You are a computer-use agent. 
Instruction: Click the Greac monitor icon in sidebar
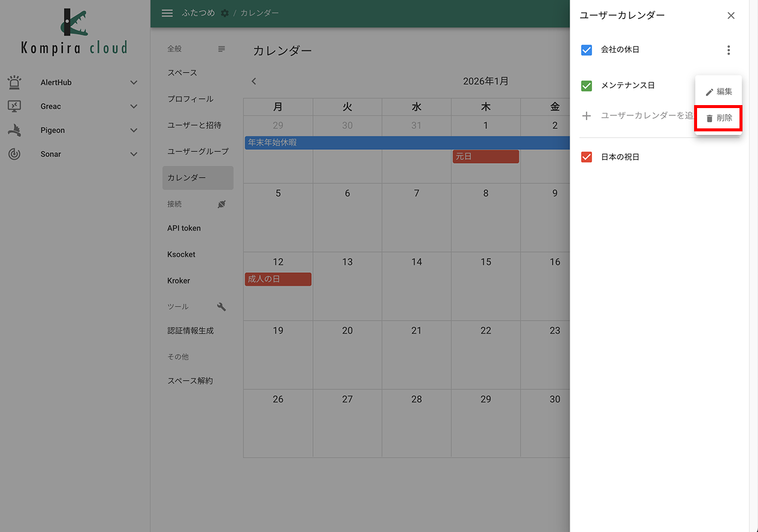[x=14, y=106]
